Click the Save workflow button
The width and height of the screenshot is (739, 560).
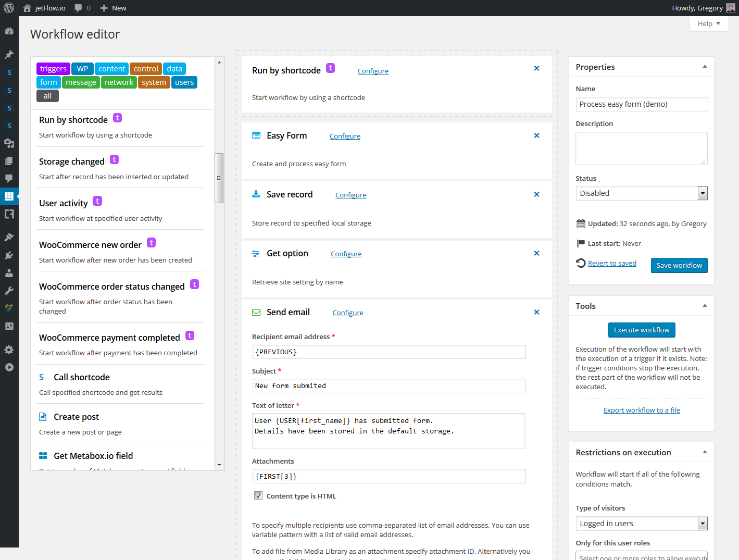(x=679, y=265)
